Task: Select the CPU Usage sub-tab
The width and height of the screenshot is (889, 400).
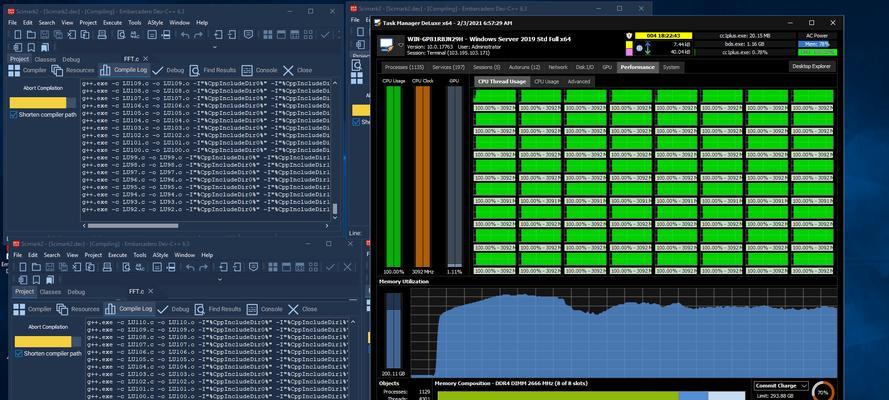Action: click(x=547, y=82)
